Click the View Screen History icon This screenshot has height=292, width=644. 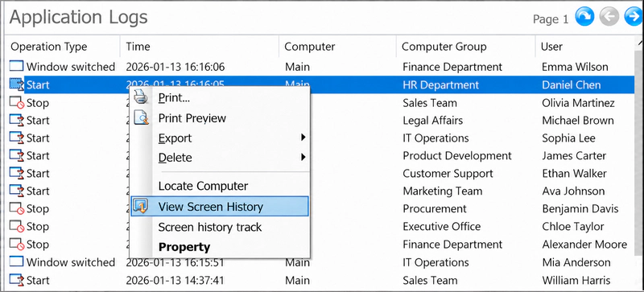141,206
